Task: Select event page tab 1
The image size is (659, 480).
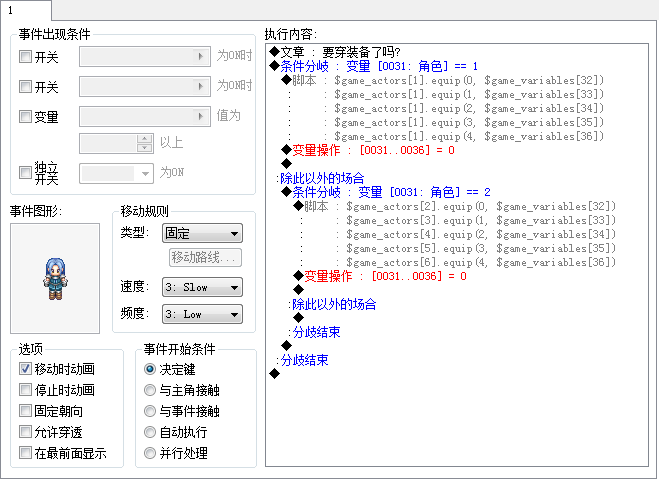Action: click(x=25, y=10)
